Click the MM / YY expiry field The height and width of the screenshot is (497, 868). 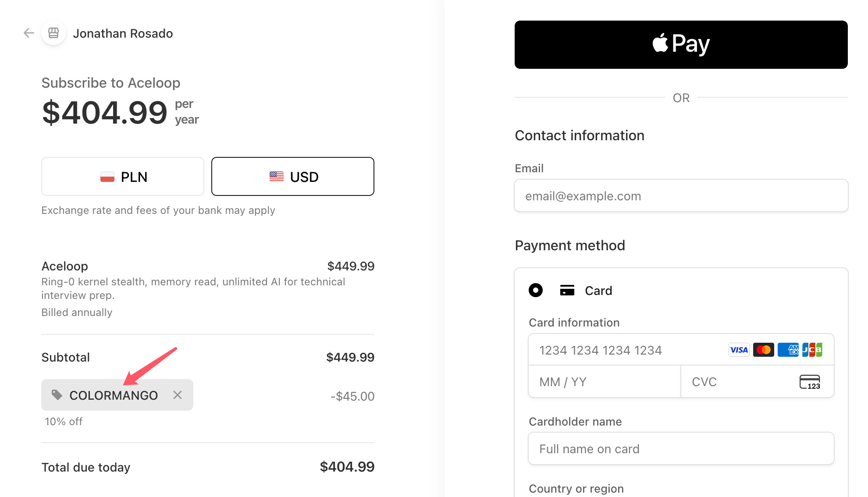click(x=605, y=382)
